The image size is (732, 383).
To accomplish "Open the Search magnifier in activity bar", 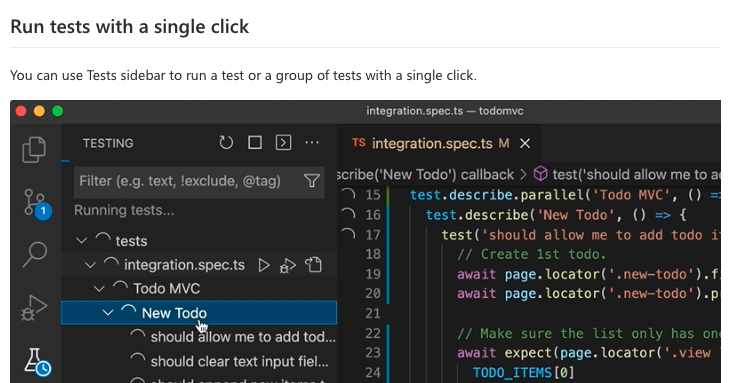I will 35,255.
